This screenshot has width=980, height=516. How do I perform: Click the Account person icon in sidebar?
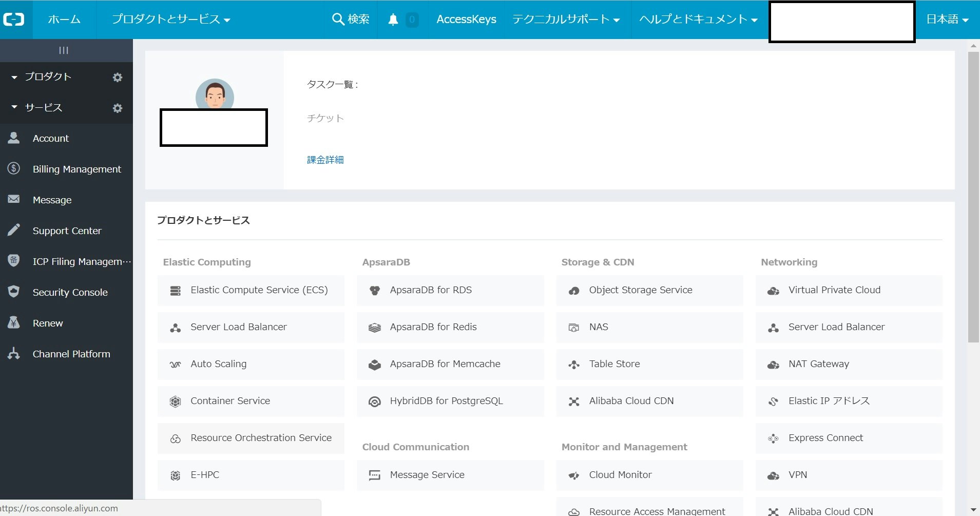(x=14, y=138)
